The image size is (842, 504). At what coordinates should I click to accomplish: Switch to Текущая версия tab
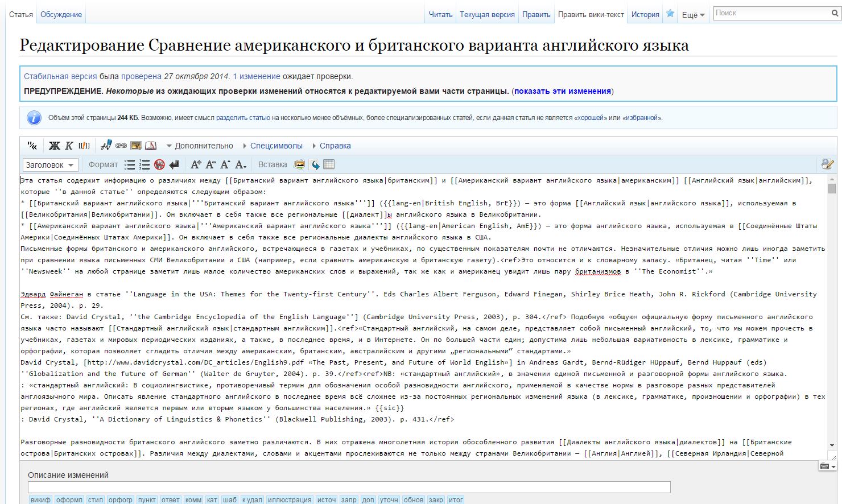[x=487, y=14]
